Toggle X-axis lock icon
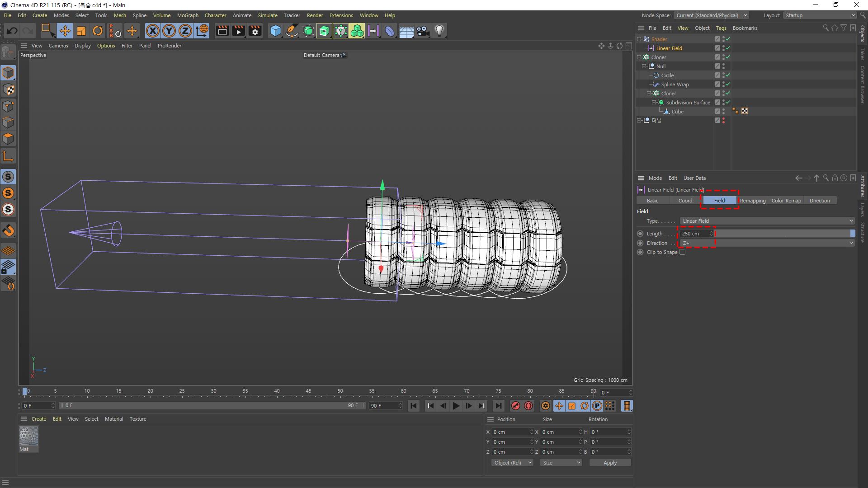The image size is (868, 488). pyautogui.click(x=153, y=31)
